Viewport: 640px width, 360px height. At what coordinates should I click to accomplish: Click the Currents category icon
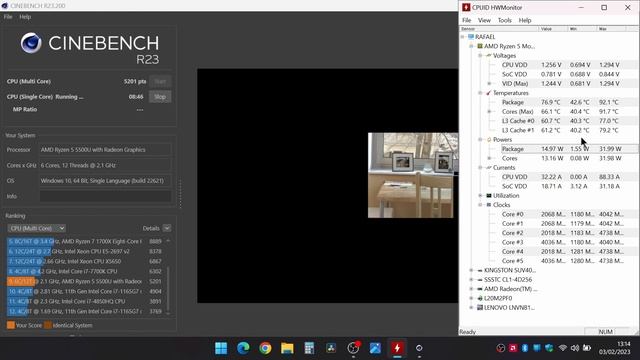pyautogui.click(x=489, y=168)
